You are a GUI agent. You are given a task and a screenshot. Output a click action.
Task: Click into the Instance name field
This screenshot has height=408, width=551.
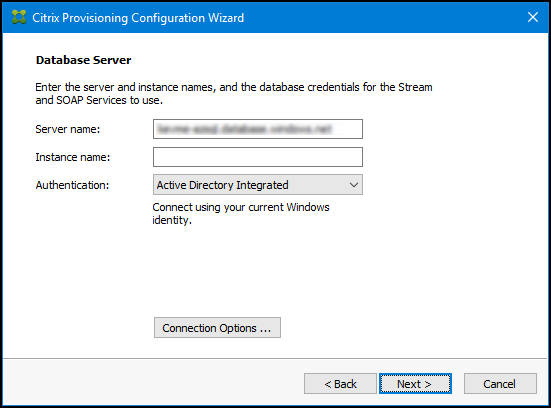point(258,157)
